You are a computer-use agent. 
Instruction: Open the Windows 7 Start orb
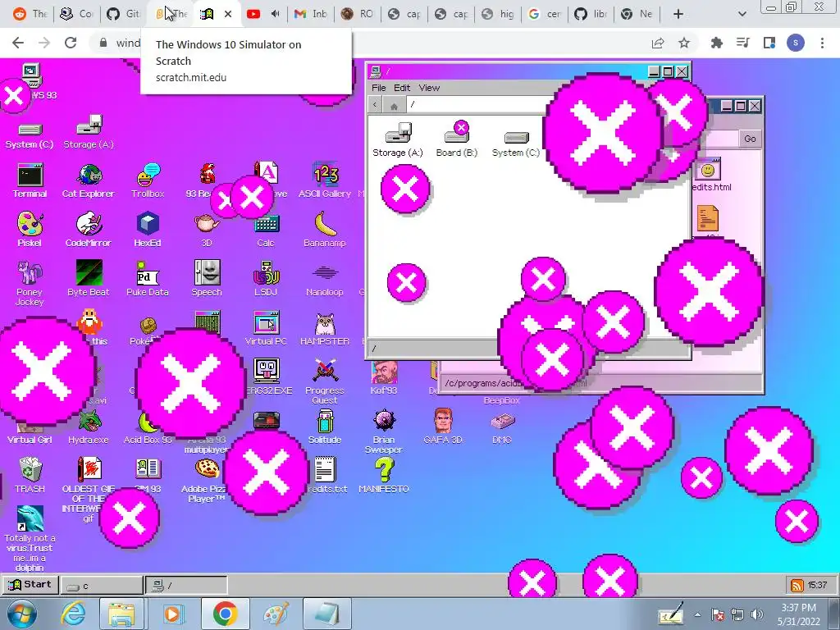point(21,614)
